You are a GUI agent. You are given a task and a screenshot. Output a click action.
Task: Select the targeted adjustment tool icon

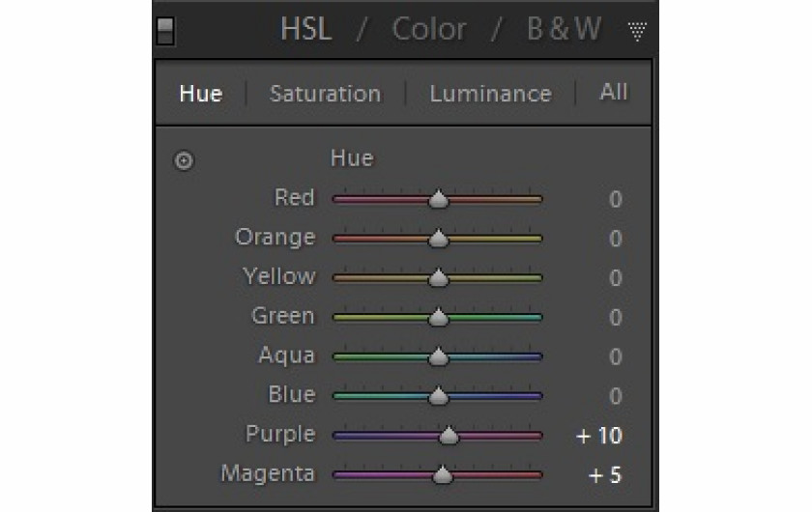(184, 160)
